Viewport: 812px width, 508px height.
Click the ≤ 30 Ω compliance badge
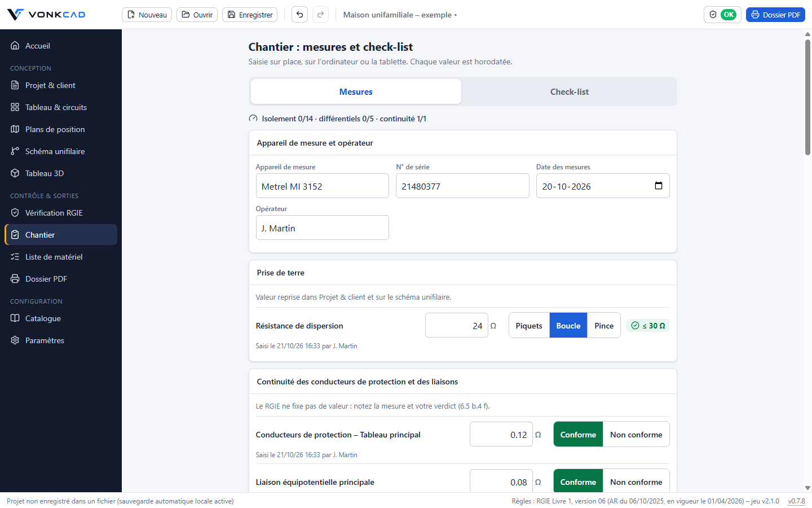point(648,326)
